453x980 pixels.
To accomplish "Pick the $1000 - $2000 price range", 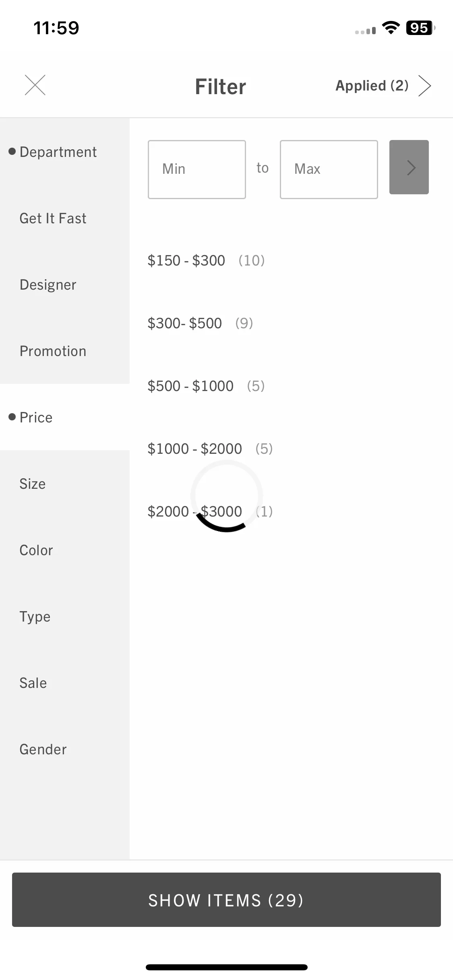I will (210, 449).
